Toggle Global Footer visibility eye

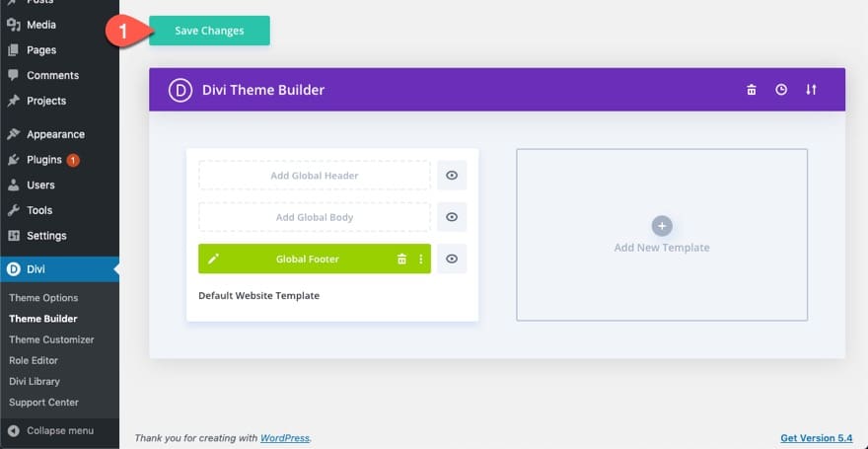pos(452,259)
